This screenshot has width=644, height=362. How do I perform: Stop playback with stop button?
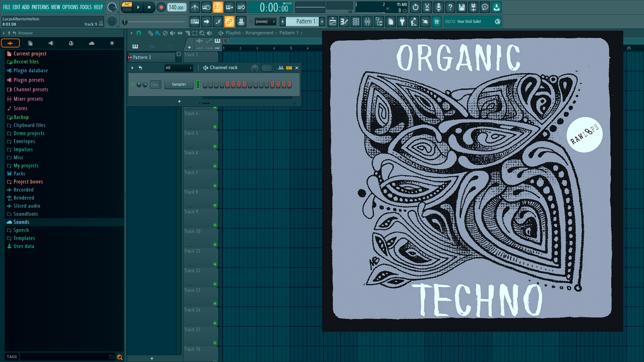[x=149, y=7]
